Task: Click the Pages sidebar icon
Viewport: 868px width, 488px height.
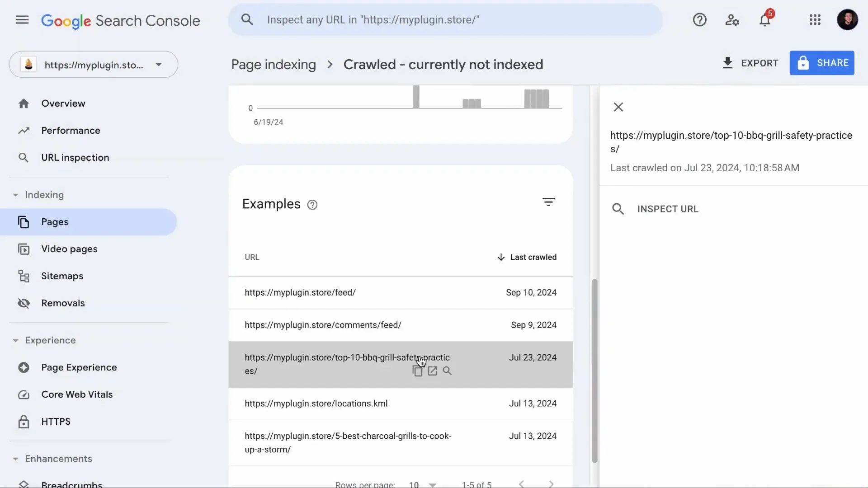Action: 24,222
